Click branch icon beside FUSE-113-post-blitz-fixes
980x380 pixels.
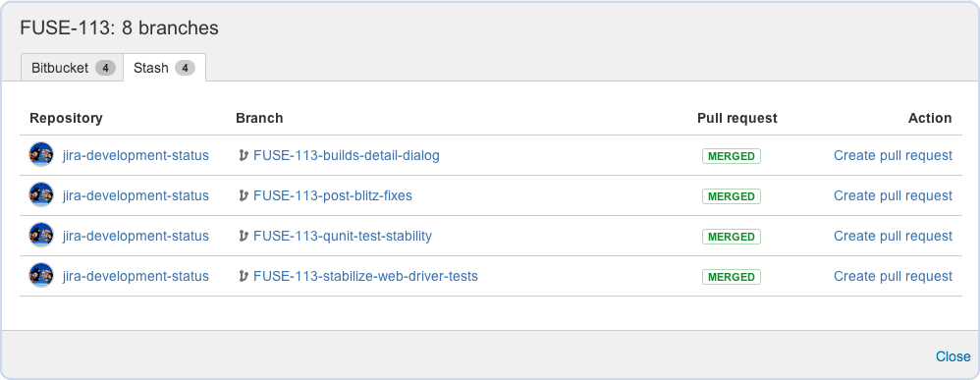coord(244,195)
